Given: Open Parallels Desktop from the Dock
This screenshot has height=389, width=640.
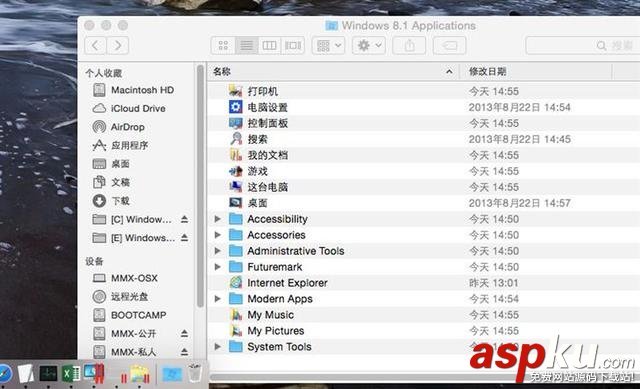Looking at the screenshot, I should tap(95, 373).
